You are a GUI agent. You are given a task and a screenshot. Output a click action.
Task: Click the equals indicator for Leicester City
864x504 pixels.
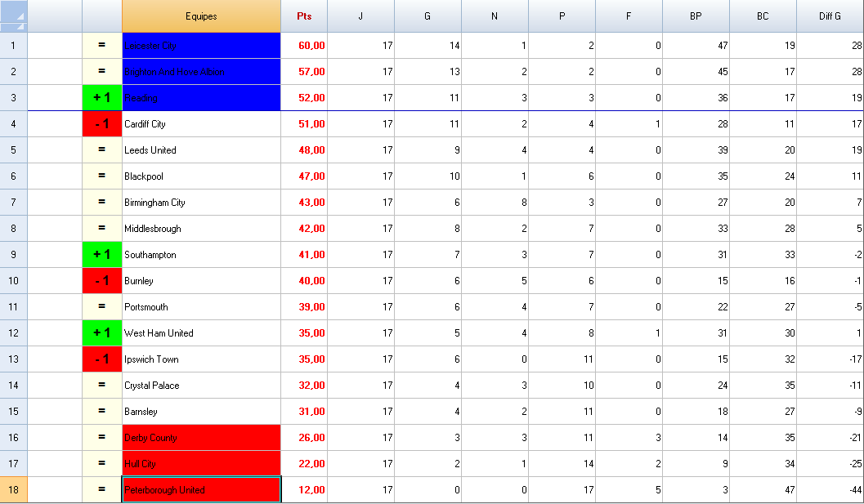102,45
